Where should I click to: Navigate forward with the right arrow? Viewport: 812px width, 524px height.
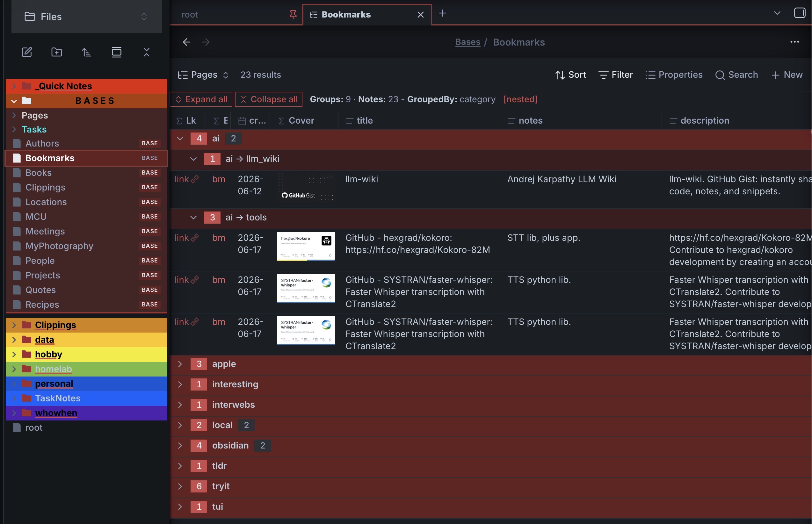(206, 42)
